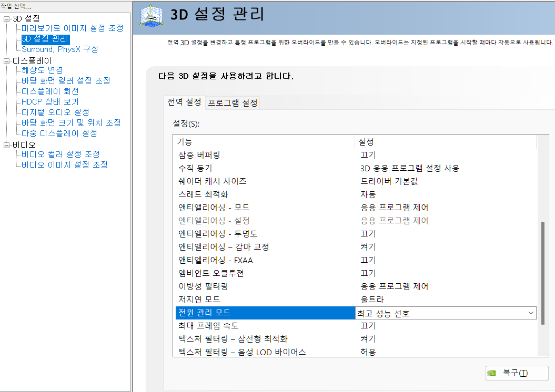Open 비디오 이미지 설정 조정 page
The height and width of the screenshot is (392, 555).
click(64, 164)
